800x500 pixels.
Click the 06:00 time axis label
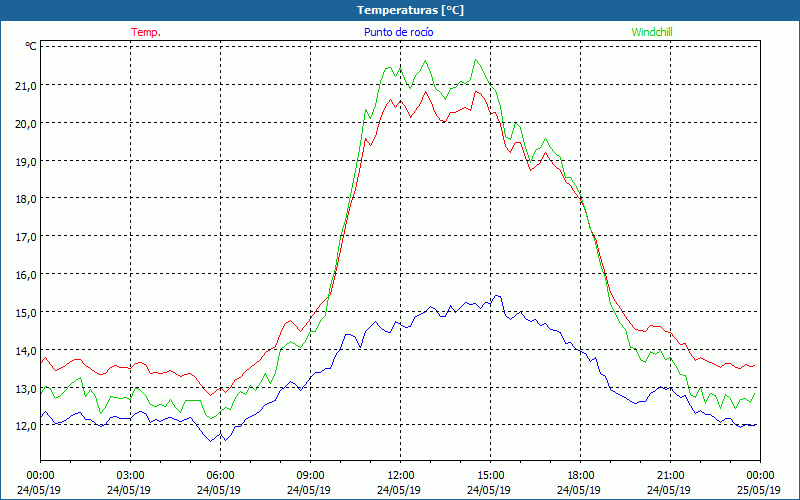tap(220, 476)
